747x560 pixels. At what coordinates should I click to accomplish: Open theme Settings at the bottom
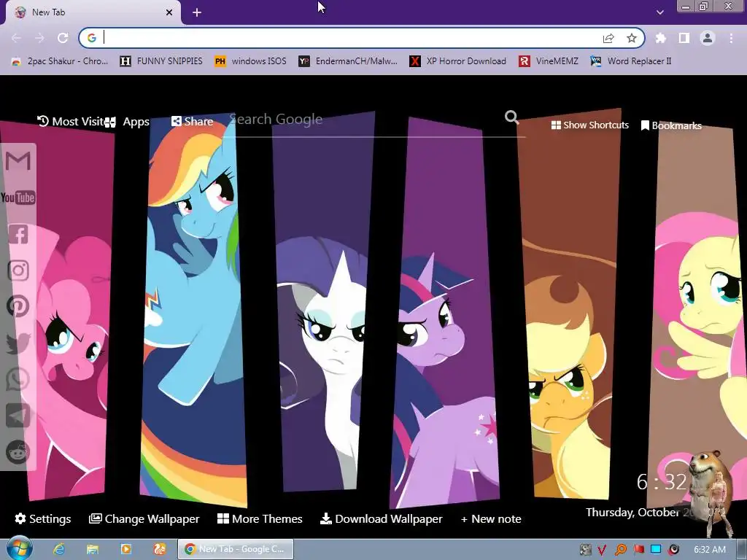43,518
